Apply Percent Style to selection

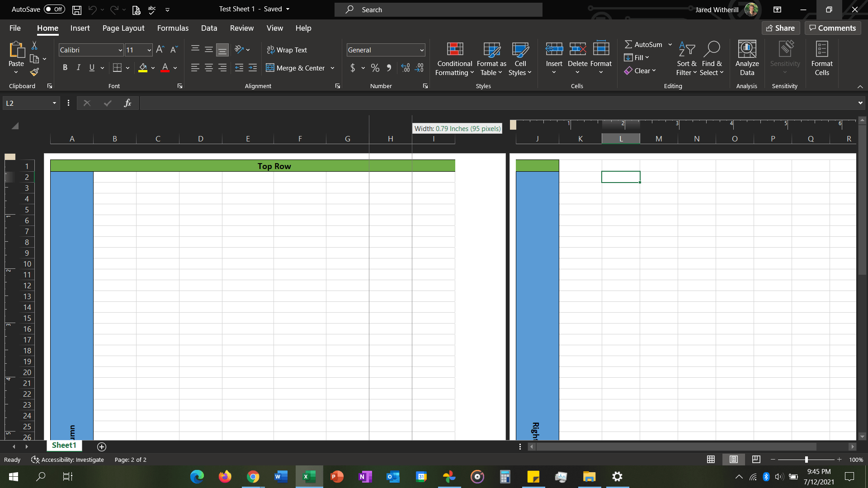[375, 68]
